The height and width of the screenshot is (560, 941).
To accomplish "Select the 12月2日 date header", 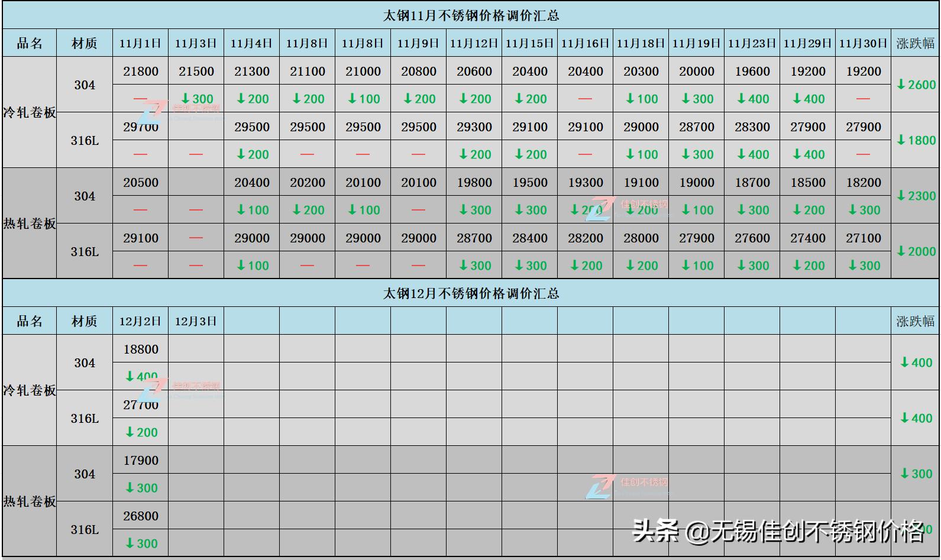I will coord(140,321).
